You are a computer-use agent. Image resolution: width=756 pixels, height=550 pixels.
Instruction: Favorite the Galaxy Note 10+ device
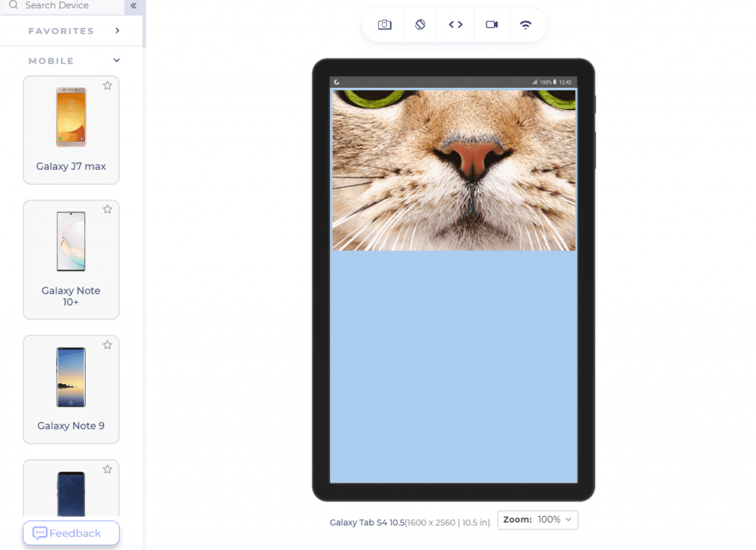[x=107, y=209]
